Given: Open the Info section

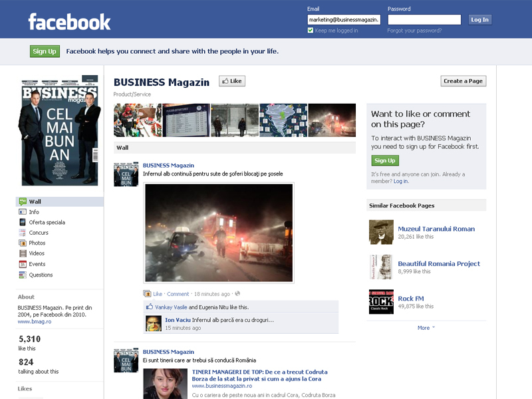Looking at the screenshot, I should (x=34, y=211).
